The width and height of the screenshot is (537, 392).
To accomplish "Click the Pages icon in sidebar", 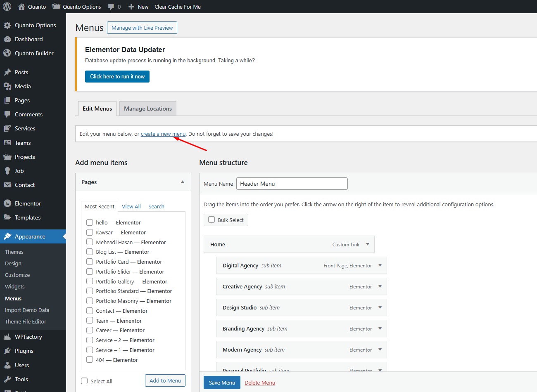I will coord(7,100).
